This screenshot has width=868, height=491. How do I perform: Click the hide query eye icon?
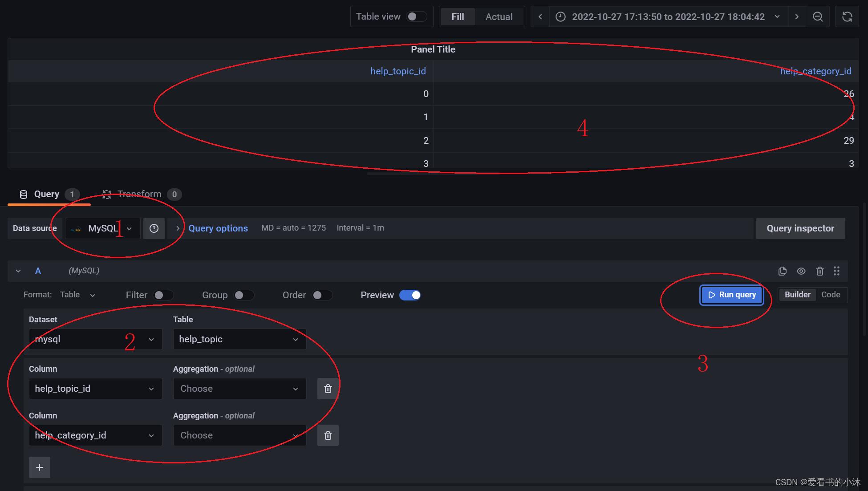(801, 271)
